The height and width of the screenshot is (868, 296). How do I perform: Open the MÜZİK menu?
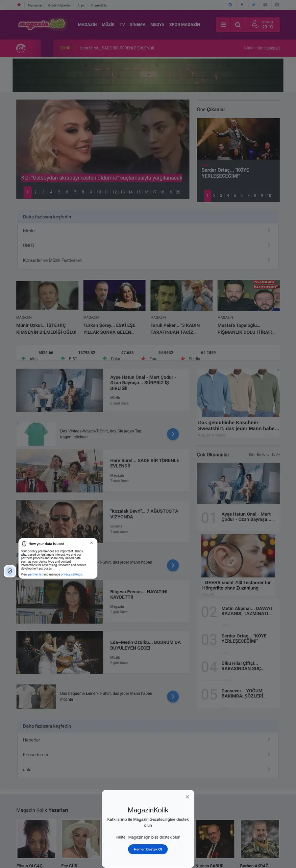[x=108, y=25]
